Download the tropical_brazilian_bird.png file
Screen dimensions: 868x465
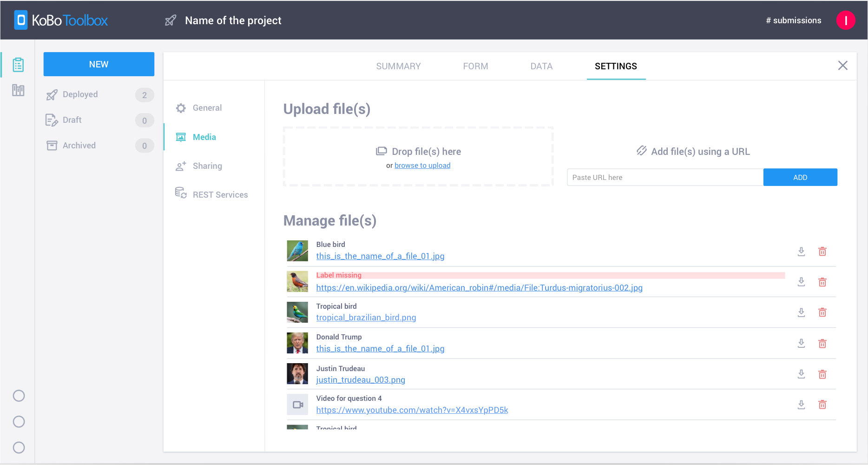pyautogui.click(x=801, y=312)
